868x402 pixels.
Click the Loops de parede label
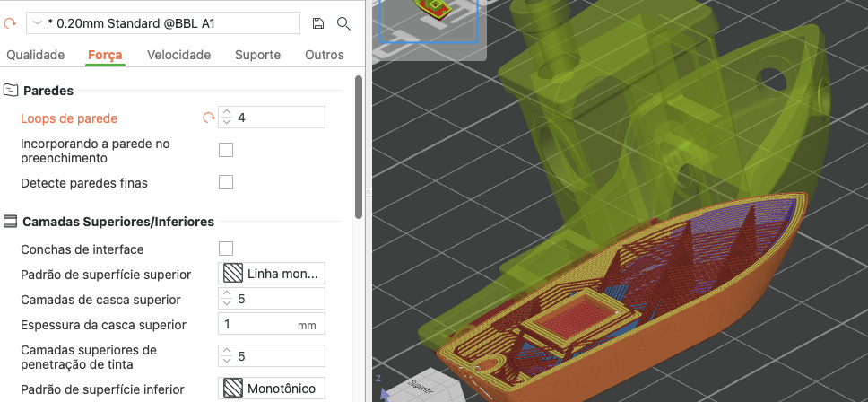[69, 118]
